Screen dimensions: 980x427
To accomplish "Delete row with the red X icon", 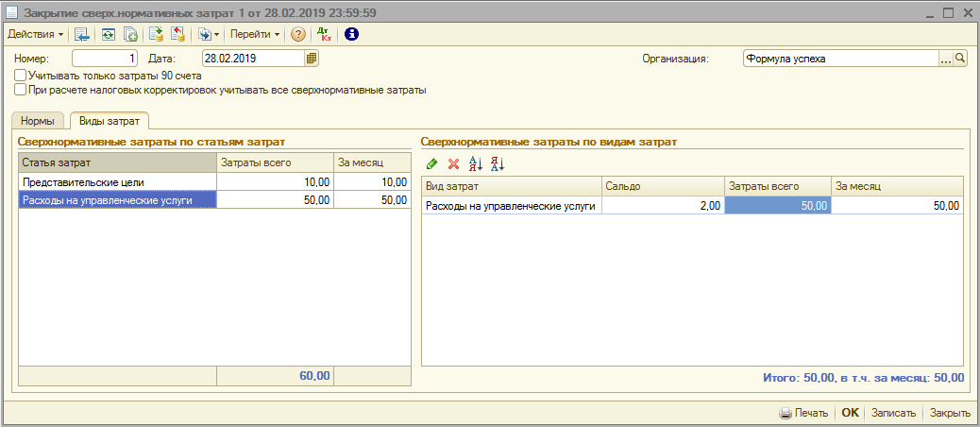I will pos(453,163).
